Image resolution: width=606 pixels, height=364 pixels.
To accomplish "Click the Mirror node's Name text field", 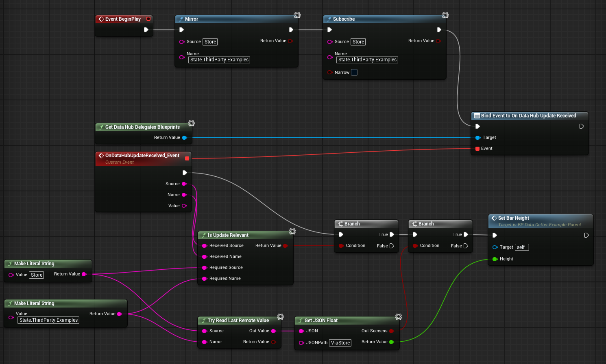I will 219,60.
